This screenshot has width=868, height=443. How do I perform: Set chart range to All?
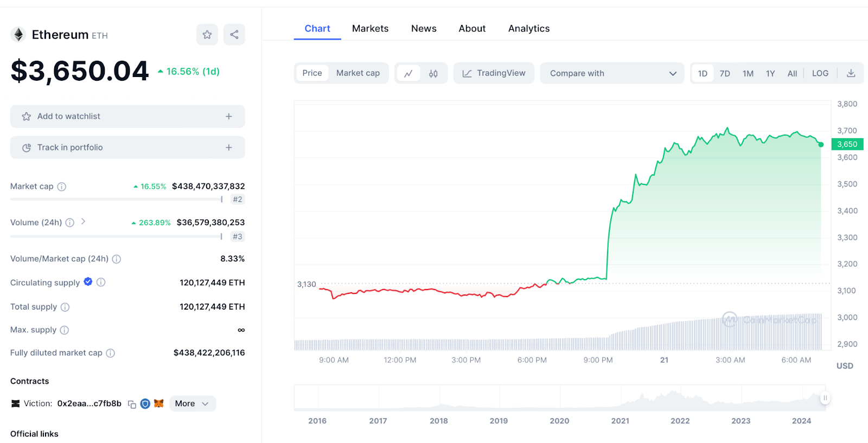click(792, 73)
